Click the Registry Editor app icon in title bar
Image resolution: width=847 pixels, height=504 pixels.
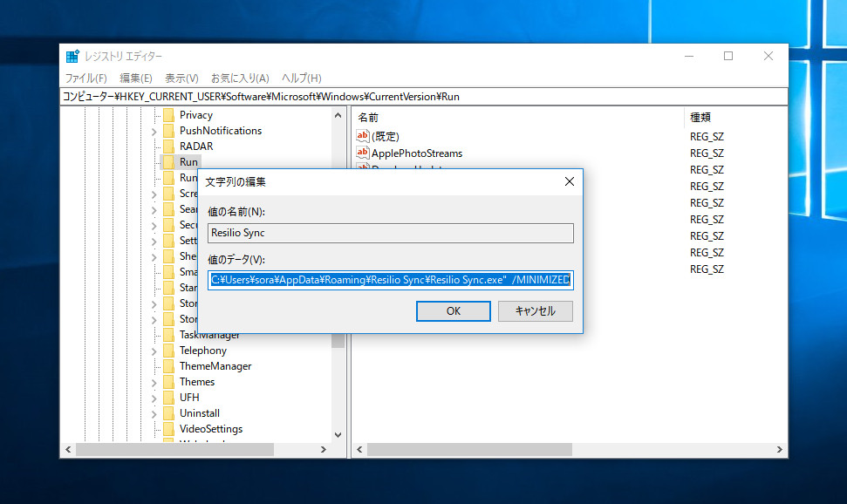click(72, 56)
